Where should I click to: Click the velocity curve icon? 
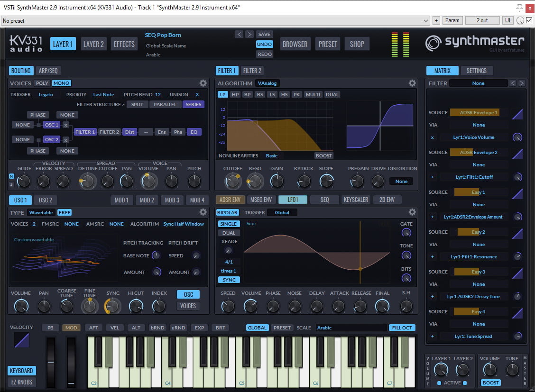[x=21, y=340]
